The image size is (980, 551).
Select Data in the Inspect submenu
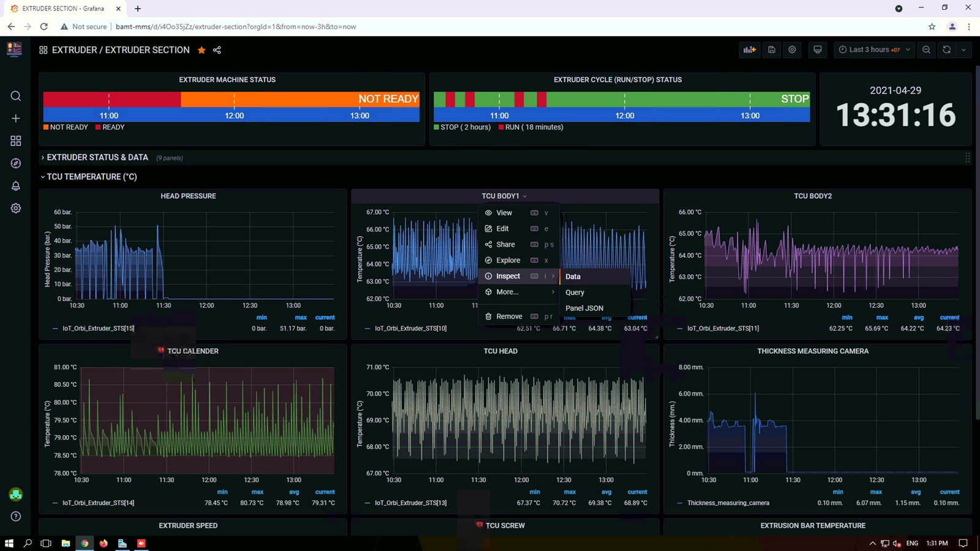coord(573,277)
